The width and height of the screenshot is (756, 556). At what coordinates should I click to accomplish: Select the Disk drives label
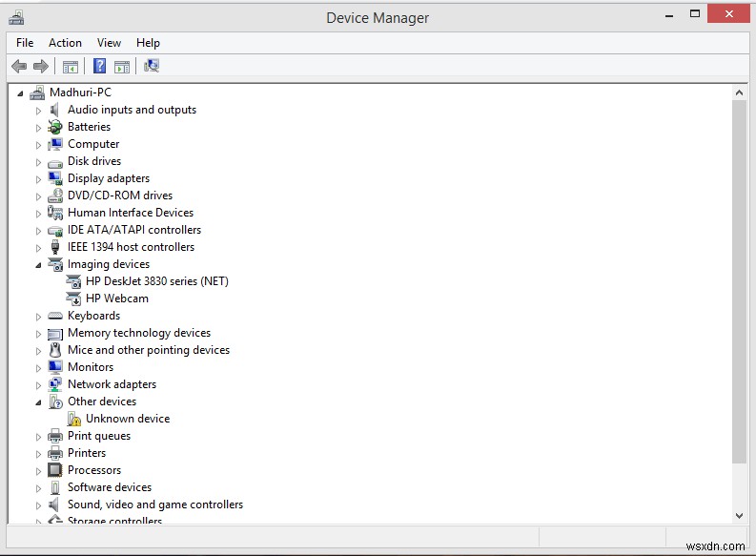tap(94, 161)
